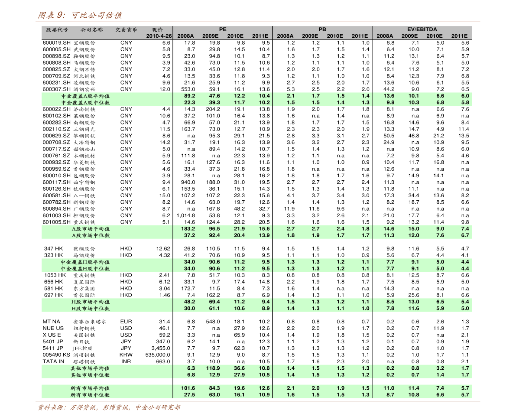Select the 公司名称 column header

click(92, 29)
